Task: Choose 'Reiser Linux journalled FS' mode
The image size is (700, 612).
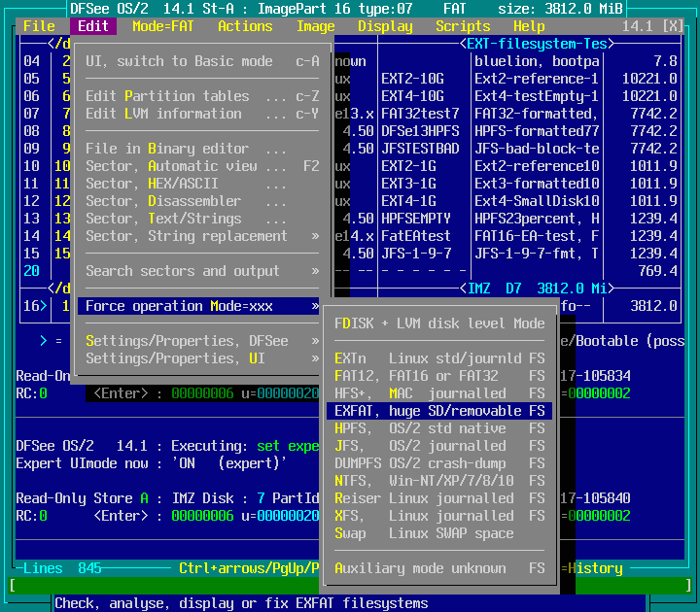Action: (439, 498)
